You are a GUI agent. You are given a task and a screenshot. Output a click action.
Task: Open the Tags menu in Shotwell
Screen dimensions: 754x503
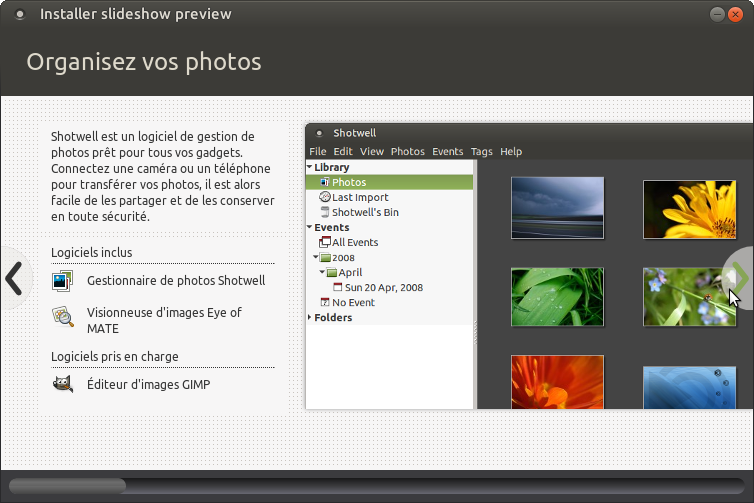pyautogui.click(x=481, y=151)
